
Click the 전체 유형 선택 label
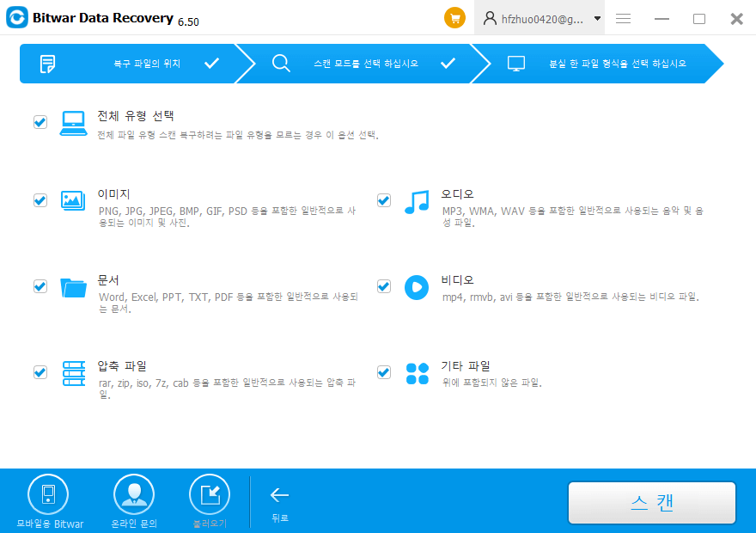136,116
